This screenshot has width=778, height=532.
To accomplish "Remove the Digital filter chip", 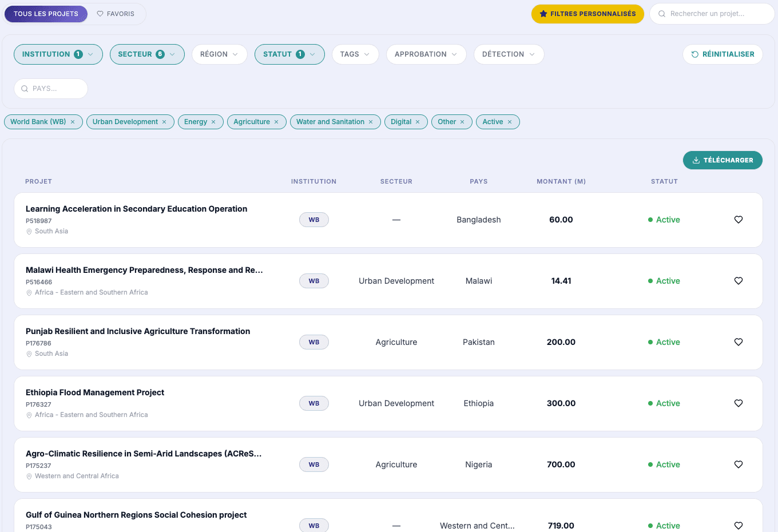I will 418,122.
